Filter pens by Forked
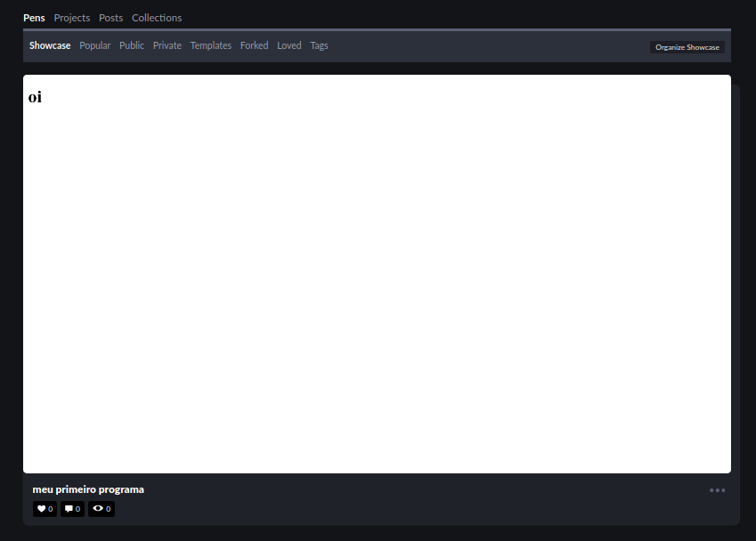The image size is (756, 541). [x=254, y=45]
